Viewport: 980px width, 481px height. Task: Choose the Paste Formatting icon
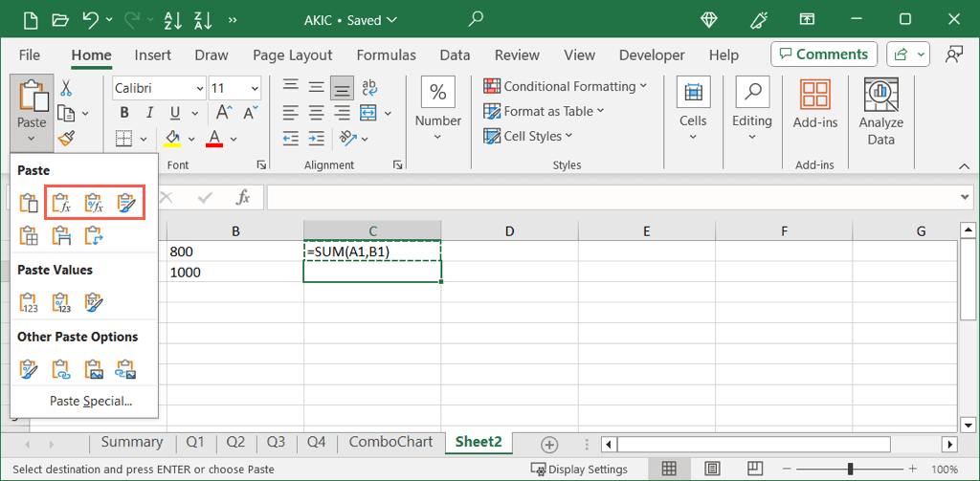(29, 369)
